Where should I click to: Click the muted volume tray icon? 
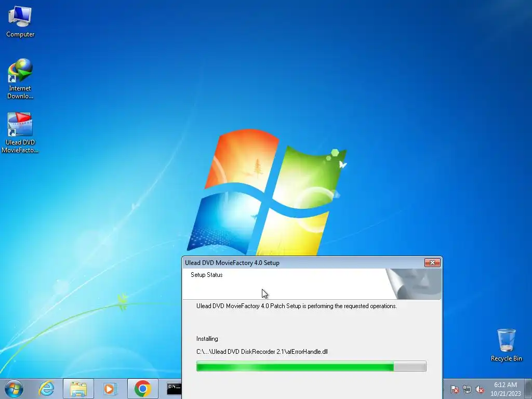(x=480, y=389)
